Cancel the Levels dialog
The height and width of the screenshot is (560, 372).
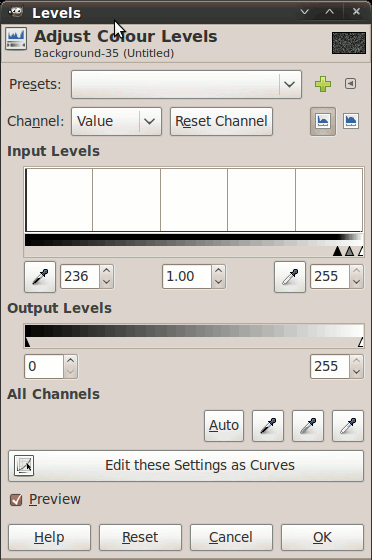point(231,538)
